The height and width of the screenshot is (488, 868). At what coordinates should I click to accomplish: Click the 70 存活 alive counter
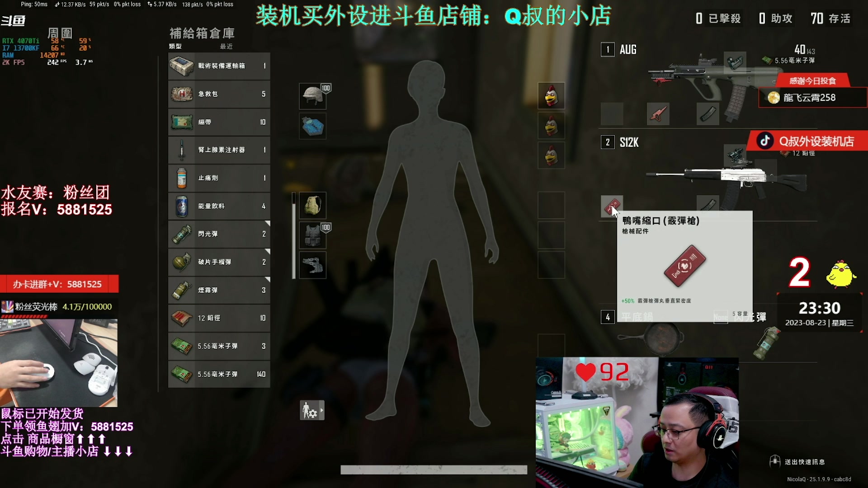(830, 19)
